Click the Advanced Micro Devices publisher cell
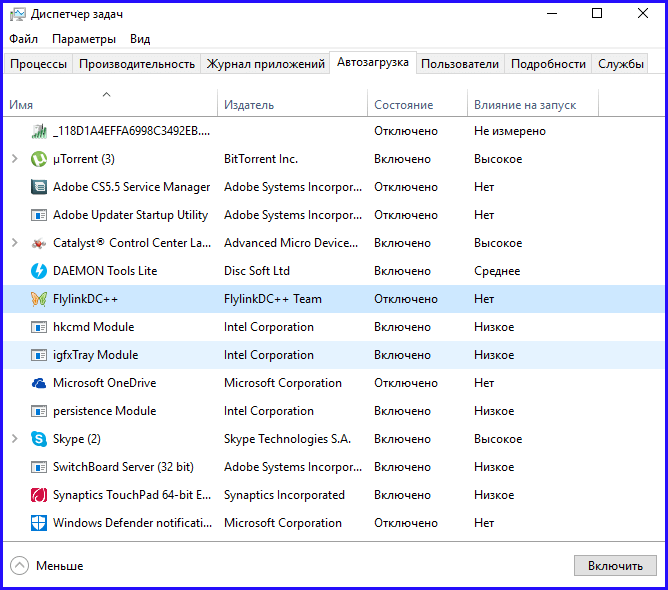Viewport: 668px width, 590px height. [291, 243]
